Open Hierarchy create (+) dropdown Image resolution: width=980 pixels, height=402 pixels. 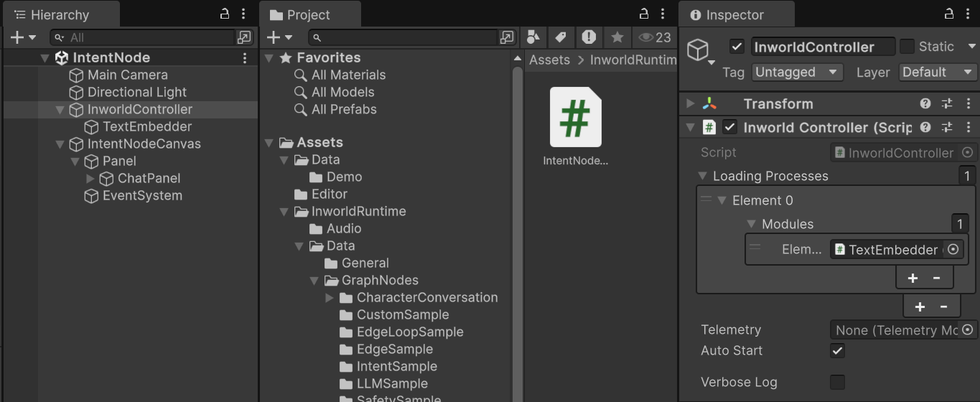tap(22, 37)
